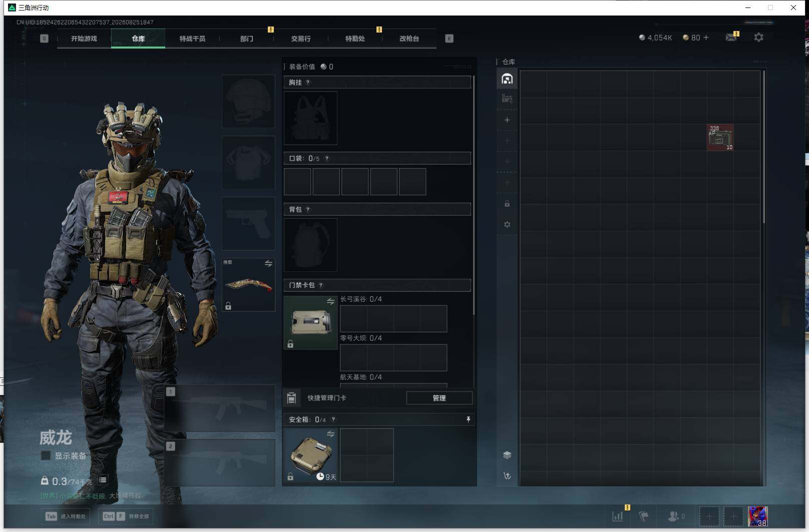Open warehouse settings gear in sidebar
Screen dimensions: 809x532
[507, 225]
